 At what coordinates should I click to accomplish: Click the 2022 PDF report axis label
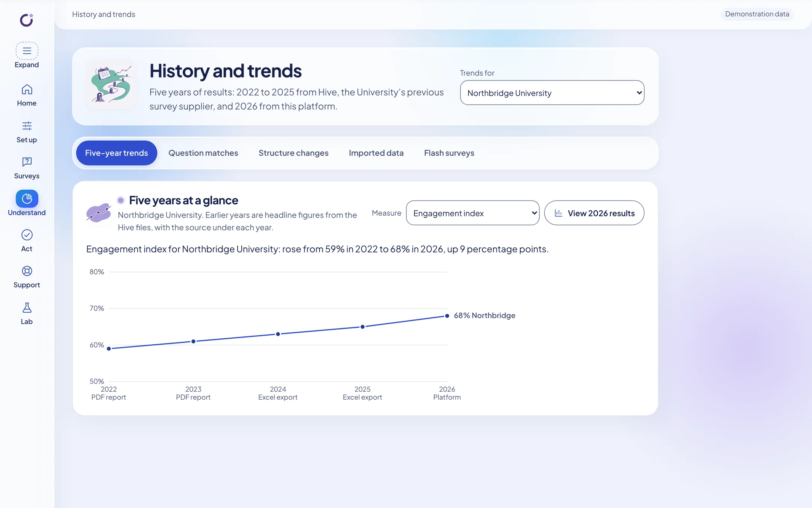coord(109,393)
